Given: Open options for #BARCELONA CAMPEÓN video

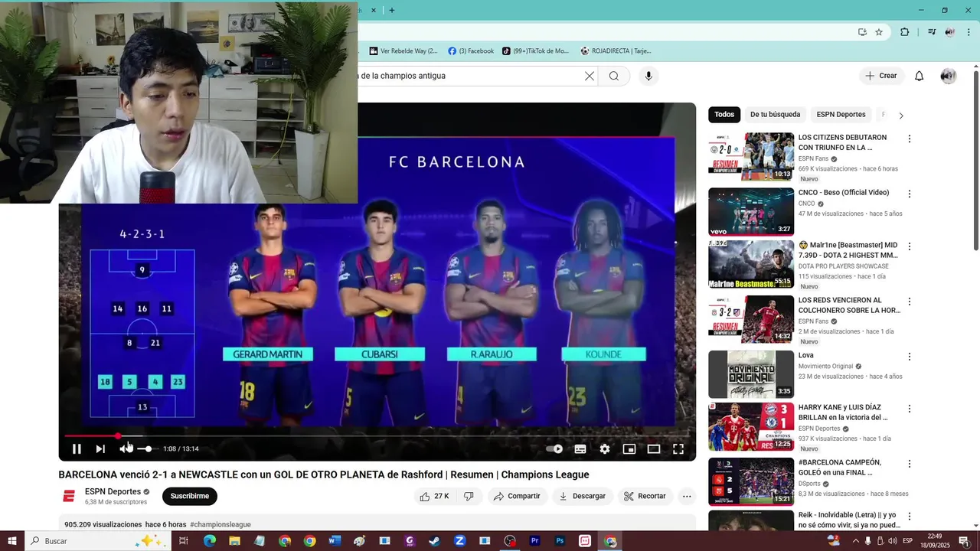Looking at the screenshot, I should pyautogui.click(x=910, y=465).
